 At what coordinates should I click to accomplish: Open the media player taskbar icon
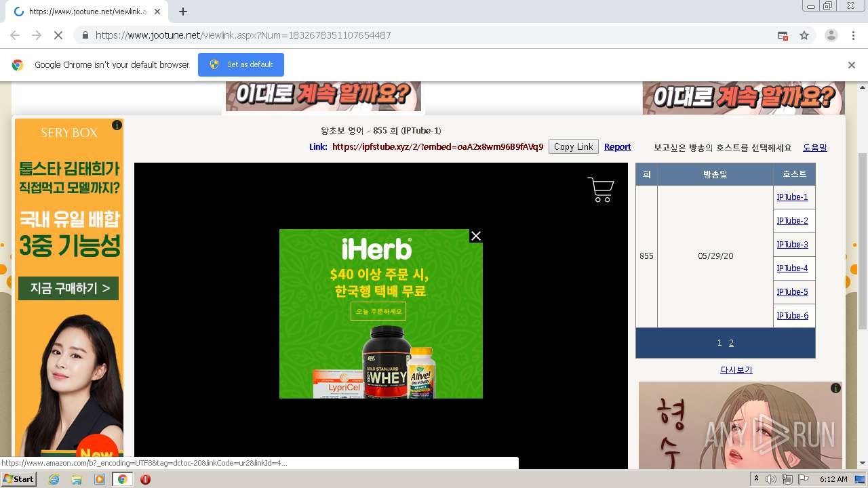click(100, 479)
